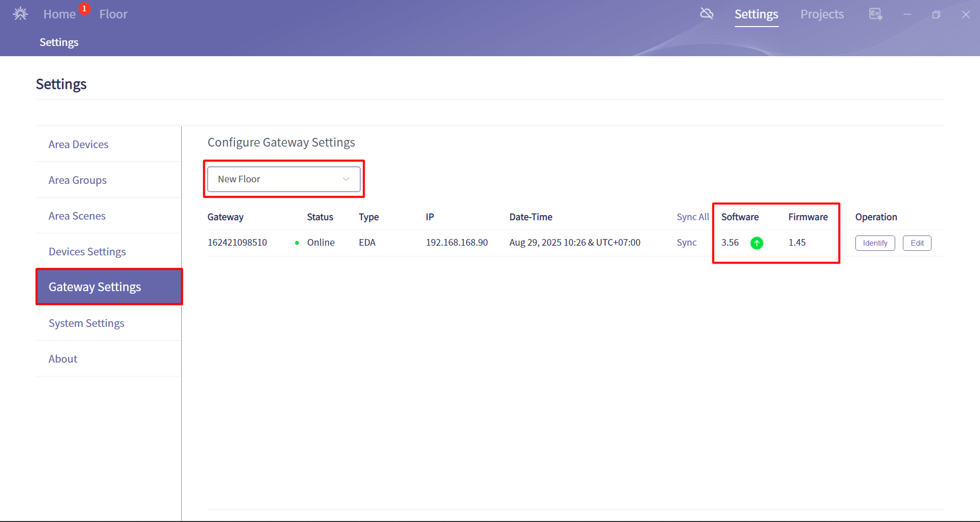
Task: Click the language switch icon
Action: click(x=875, y=14)
